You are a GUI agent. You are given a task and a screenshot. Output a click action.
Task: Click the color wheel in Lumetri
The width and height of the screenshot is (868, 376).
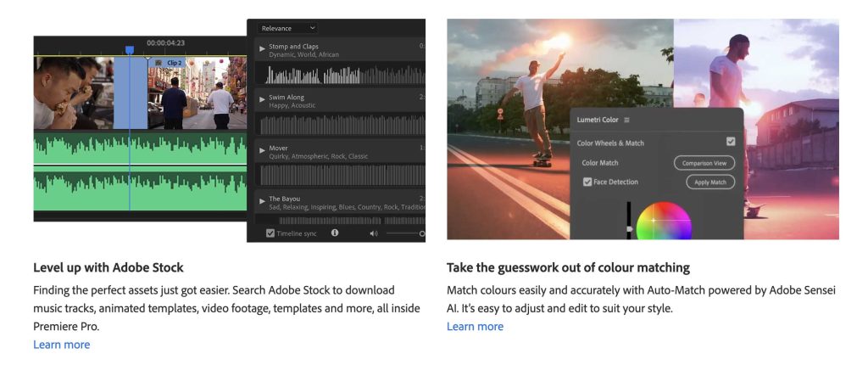point(664,221)
